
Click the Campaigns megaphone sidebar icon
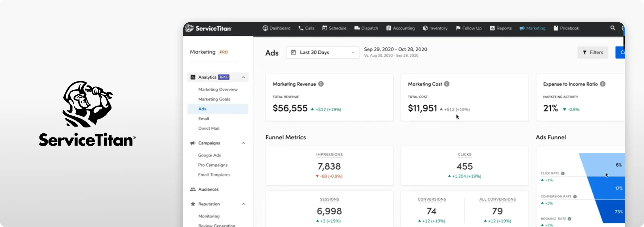tap(193, 143)
